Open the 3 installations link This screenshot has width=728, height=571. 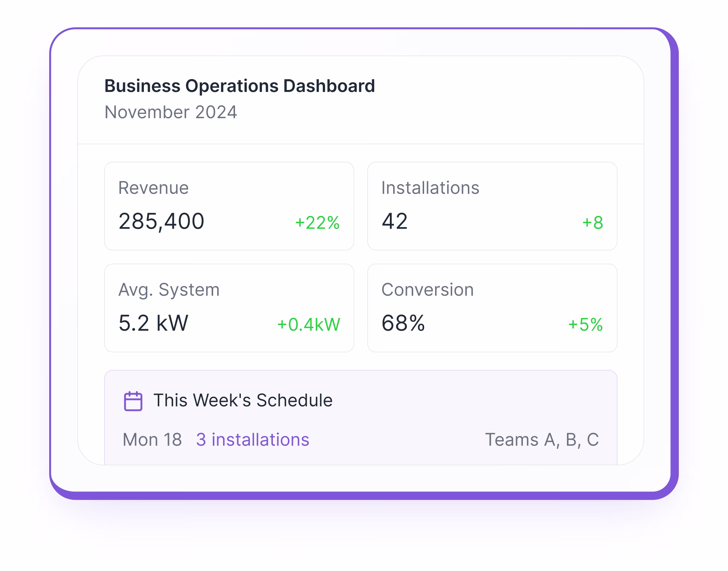click(x=253, y=439)
